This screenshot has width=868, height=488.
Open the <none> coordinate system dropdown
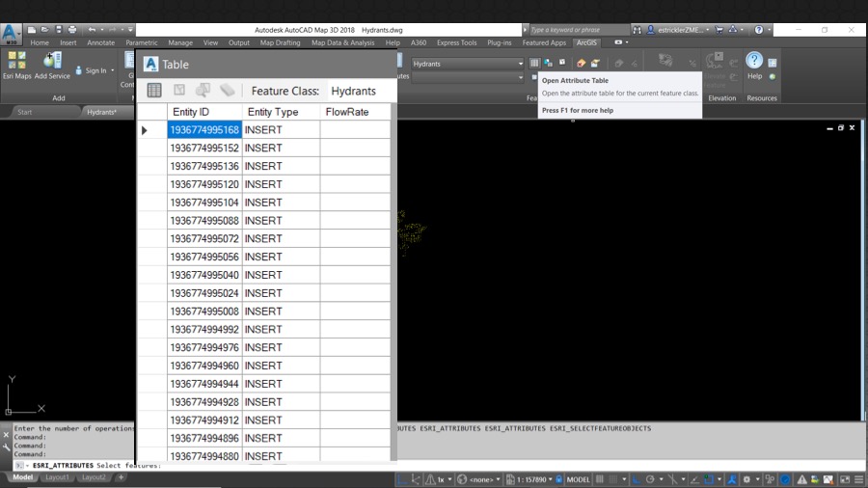click(498, 479)
